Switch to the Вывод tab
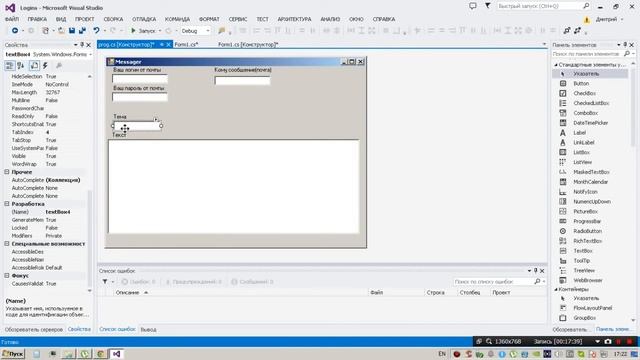Viewport: 640px width, 360px height. [148, 329]
